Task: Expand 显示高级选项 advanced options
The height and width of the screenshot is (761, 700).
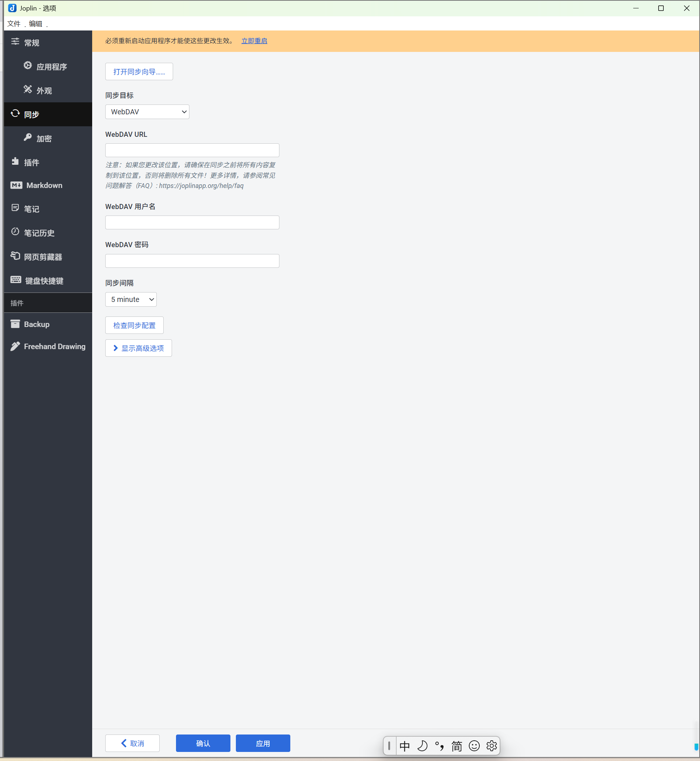Action: [139, 348]
